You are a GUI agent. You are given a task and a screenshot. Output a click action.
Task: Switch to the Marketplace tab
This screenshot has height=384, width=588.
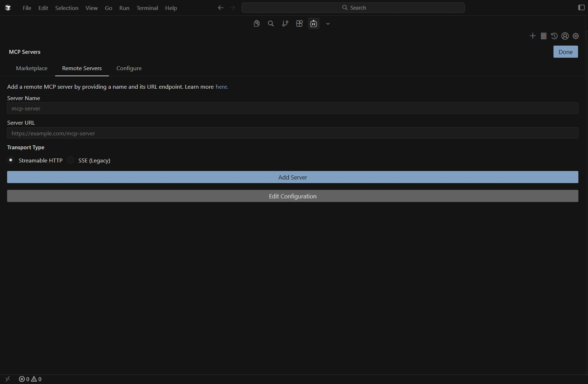pos(32,68)
